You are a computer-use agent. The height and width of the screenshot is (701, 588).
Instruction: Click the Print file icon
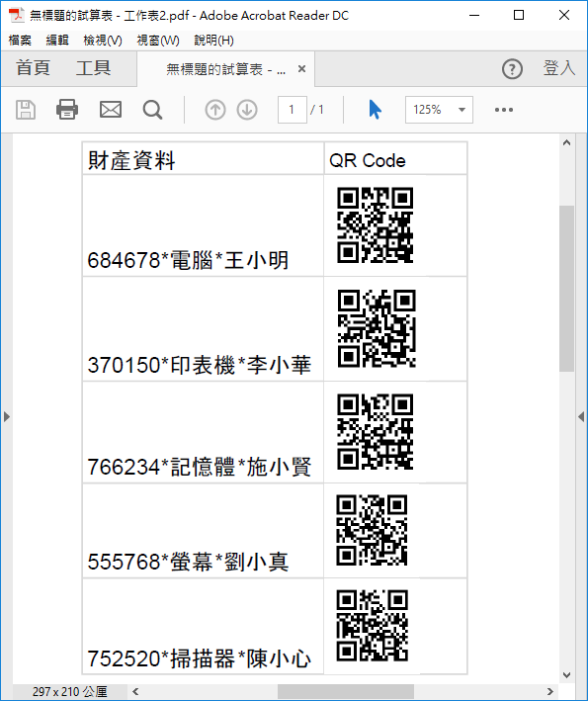pos(67,110)
